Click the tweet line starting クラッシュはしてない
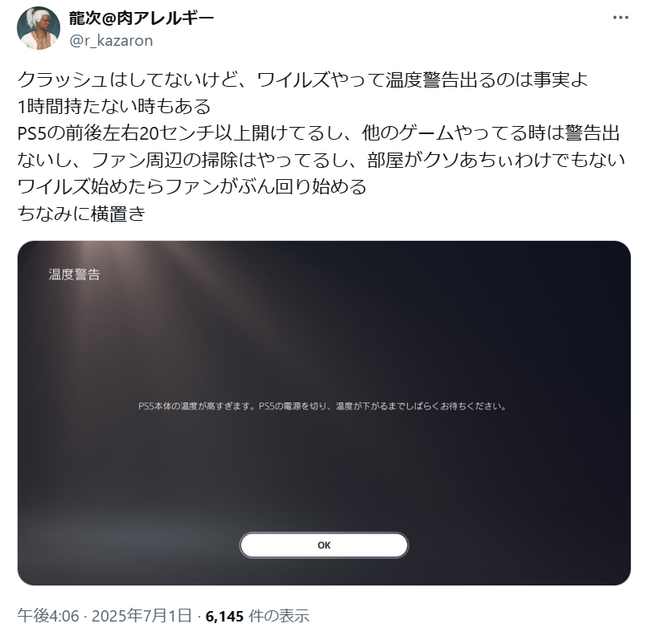The image size is (646, 644). tap(303, 79)
